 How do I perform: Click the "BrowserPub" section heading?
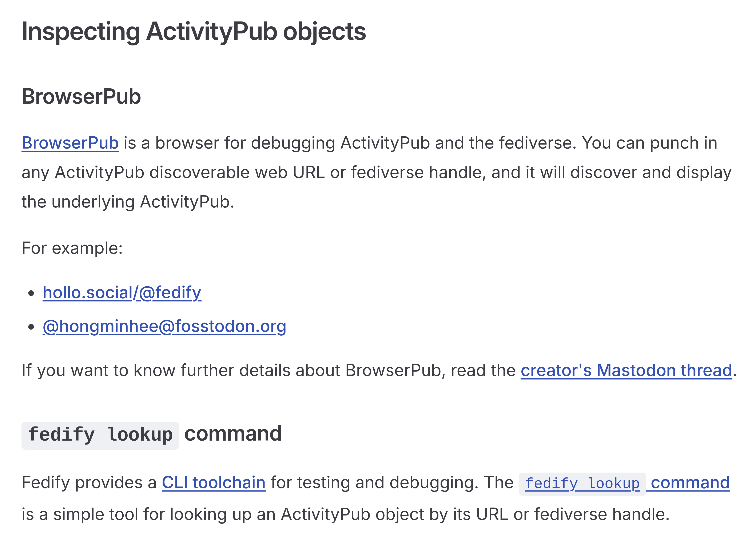coord(81,97)
